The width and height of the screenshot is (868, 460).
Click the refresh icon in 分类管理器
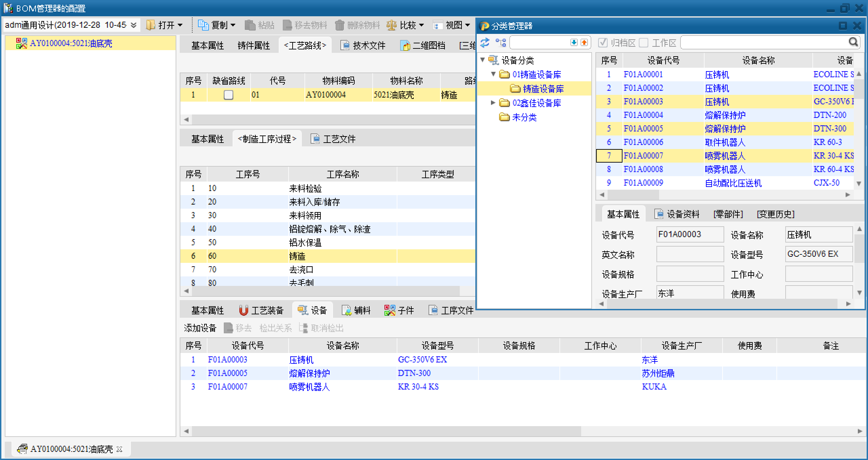point(485,43)
